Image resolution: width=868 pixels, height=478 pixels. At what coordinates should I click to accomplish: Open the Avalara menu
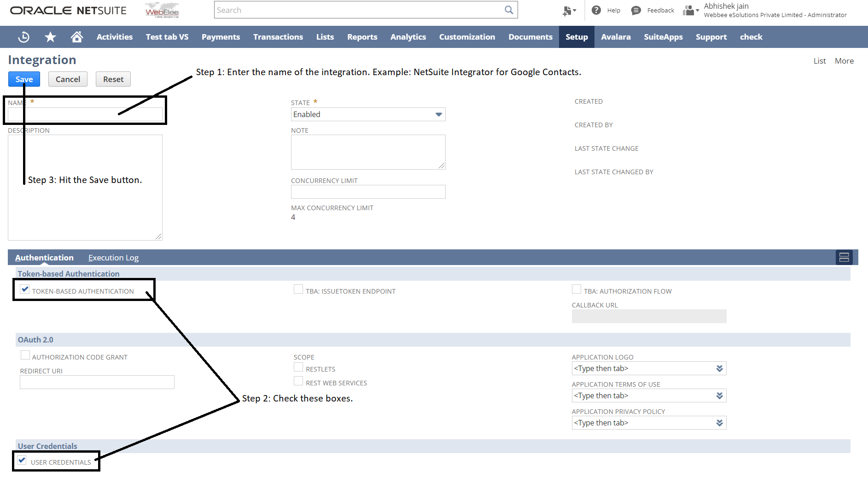[616, 37]
